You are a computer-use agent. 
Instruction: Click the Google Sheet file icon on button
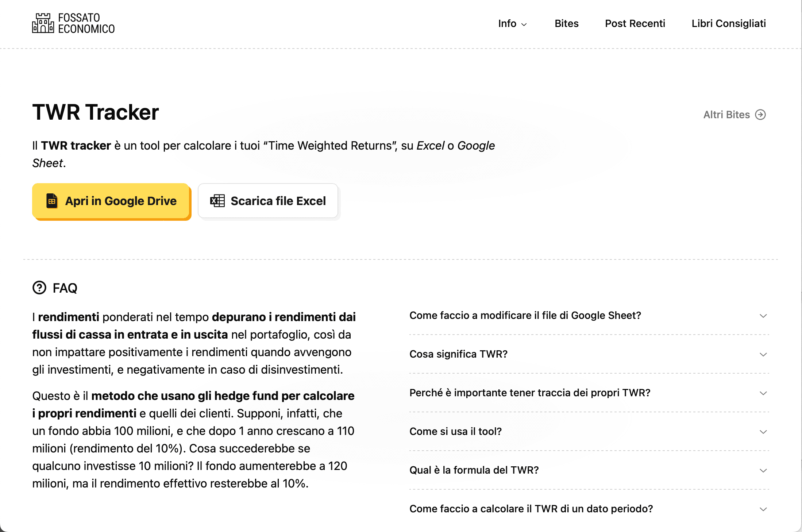(x=52, y=201)
